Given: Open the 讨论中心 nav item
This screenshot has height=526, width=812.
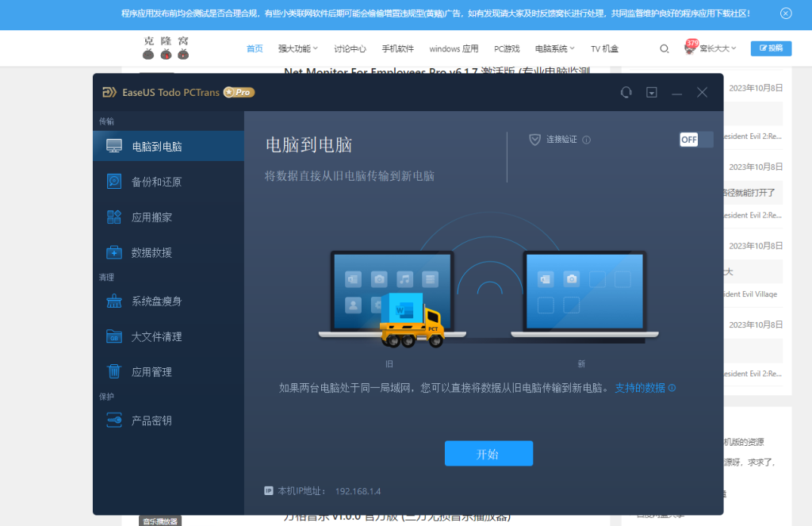Looking at the screenshot, I should [350, 48].
